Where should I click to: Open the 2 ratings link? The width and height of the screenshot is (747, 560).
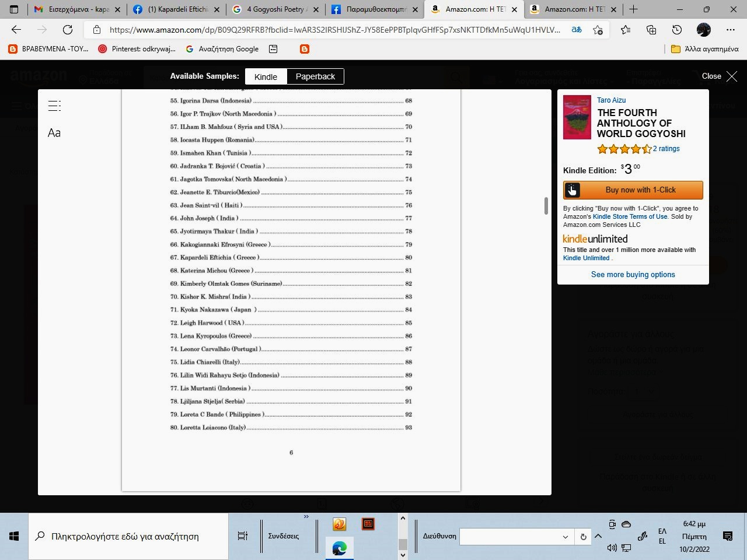coord(666,149)
